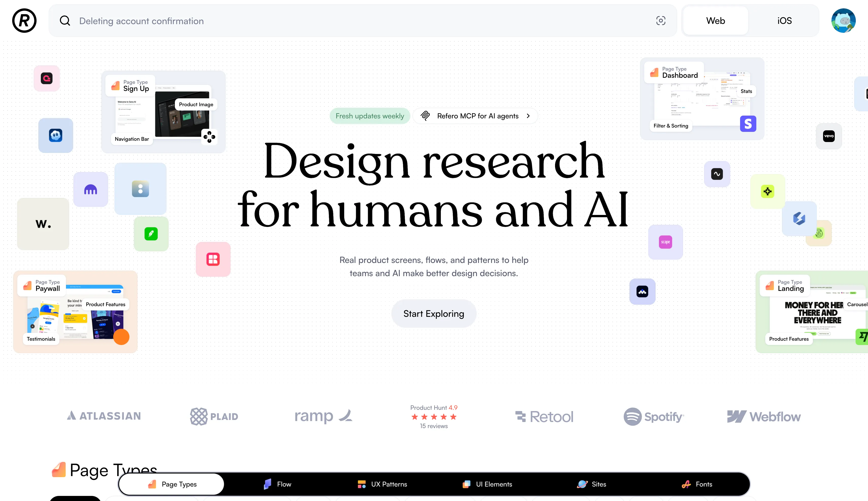Image resolution: width=868 pixels, height=501 pixels.
Task: Open the user profile avatar
Action: [843, 21]
